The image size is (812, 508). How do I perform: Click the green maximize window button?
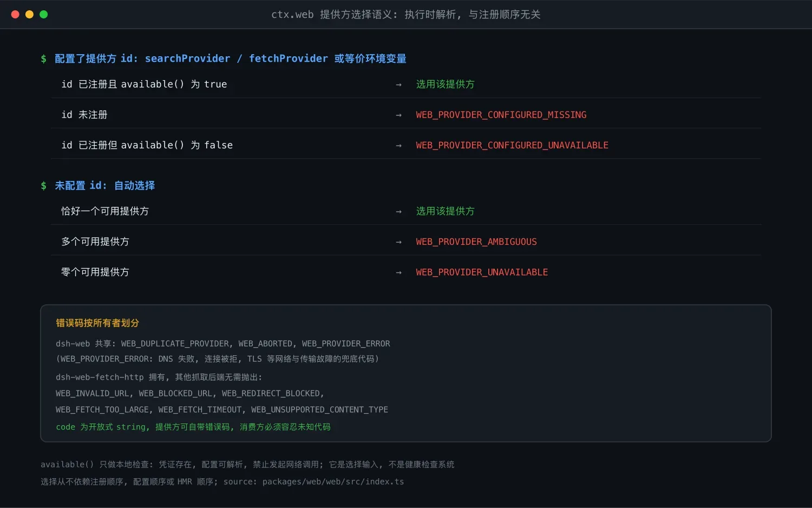pyautogui.click(x=44, y=15)
